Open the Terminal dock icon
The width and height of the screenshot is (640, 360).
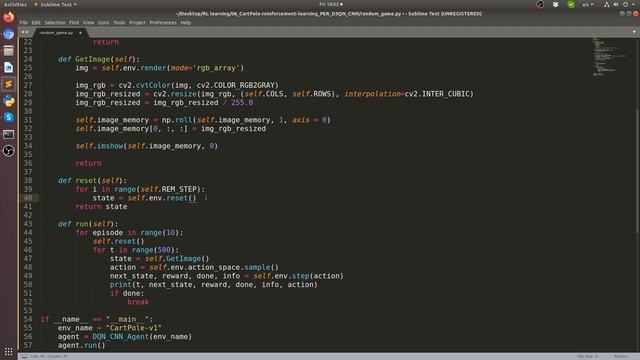point(9,134)
